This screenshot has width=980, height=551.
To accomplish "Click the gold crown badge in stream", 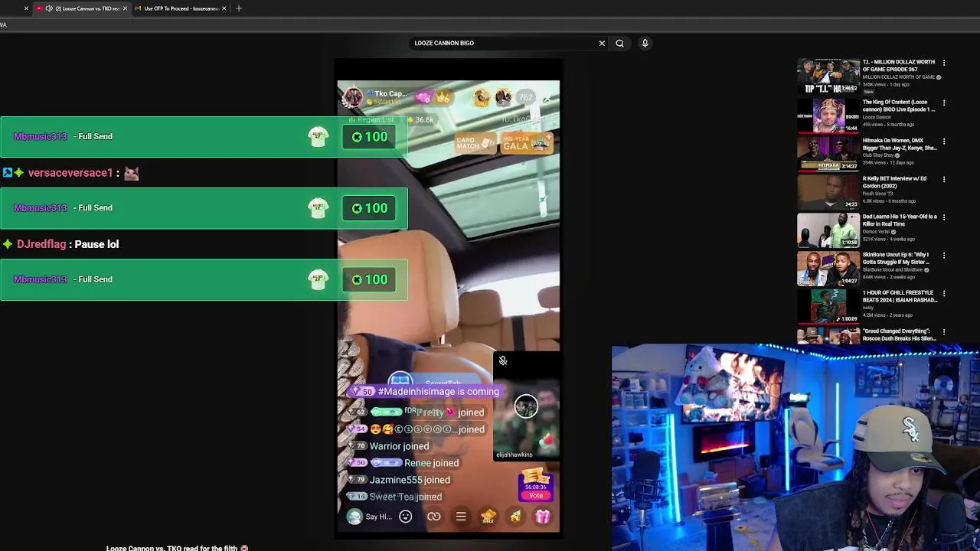I will click(443, 97).
